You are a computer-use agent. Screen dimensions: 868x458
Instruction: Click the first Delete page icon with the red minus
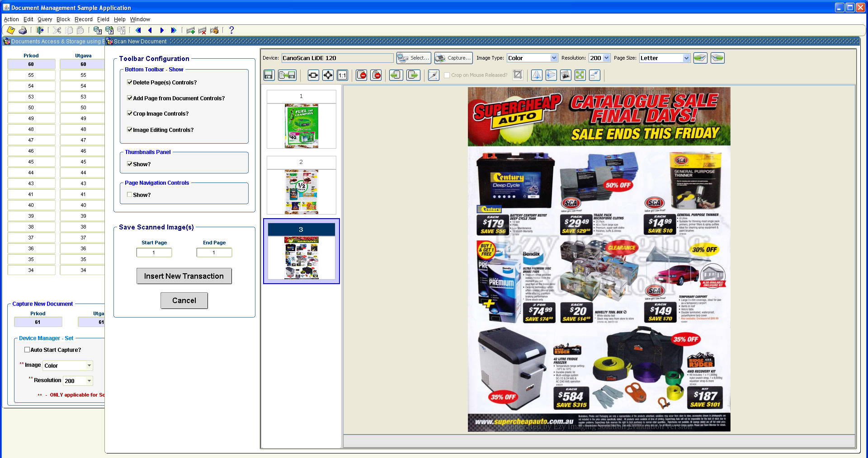point(361,75)
